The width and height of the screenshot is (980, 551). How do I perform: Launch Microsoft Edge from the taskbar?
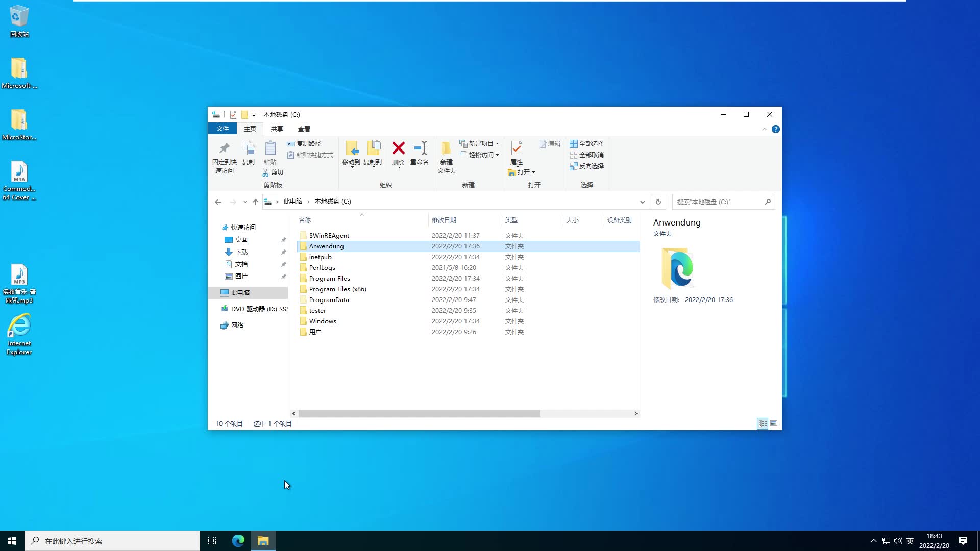click(238, 540)
